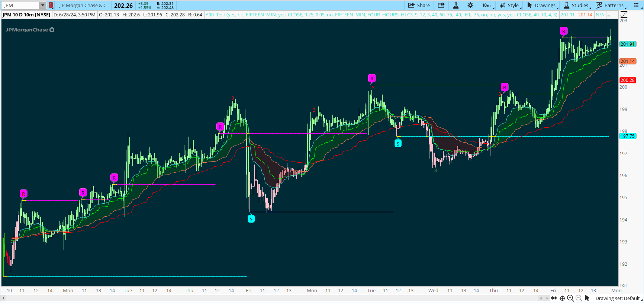Click the horizontal expand/compress arrows icon

pyautogui.click(x=554, y=298)
